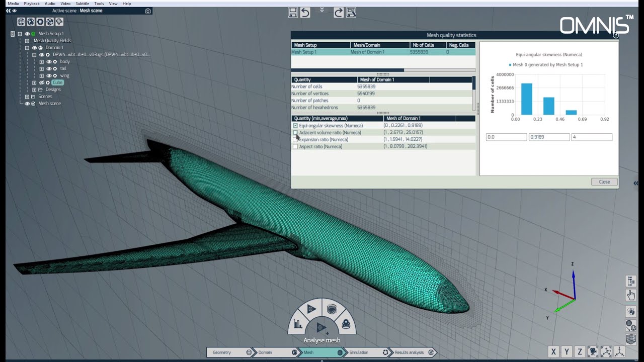Toggle visibility eye of Mesh Setup 1

pyautogui.click(x=27, y=34)
